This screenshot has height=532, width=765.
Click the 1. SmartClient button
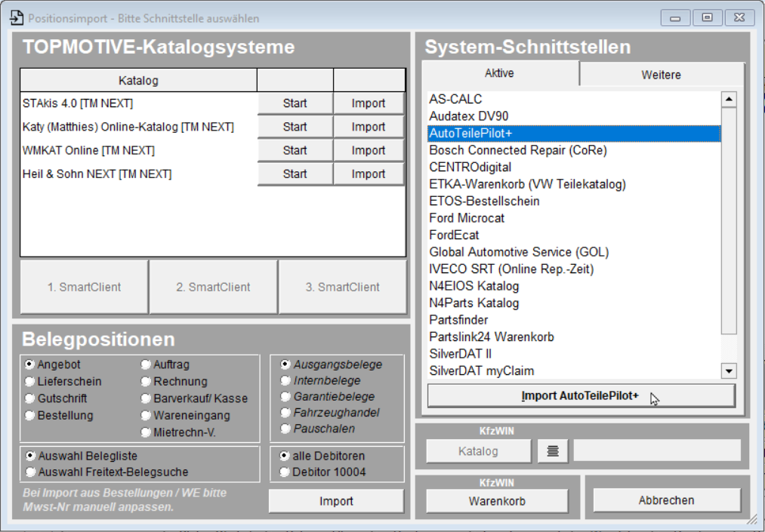tap(85, 288)
